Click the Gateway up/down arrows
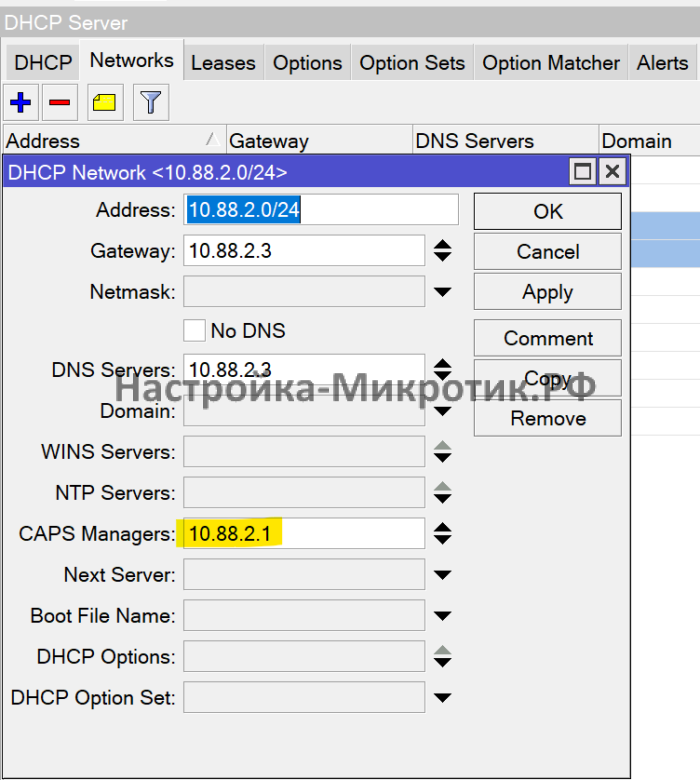700x780 pixels. (442, 251)
